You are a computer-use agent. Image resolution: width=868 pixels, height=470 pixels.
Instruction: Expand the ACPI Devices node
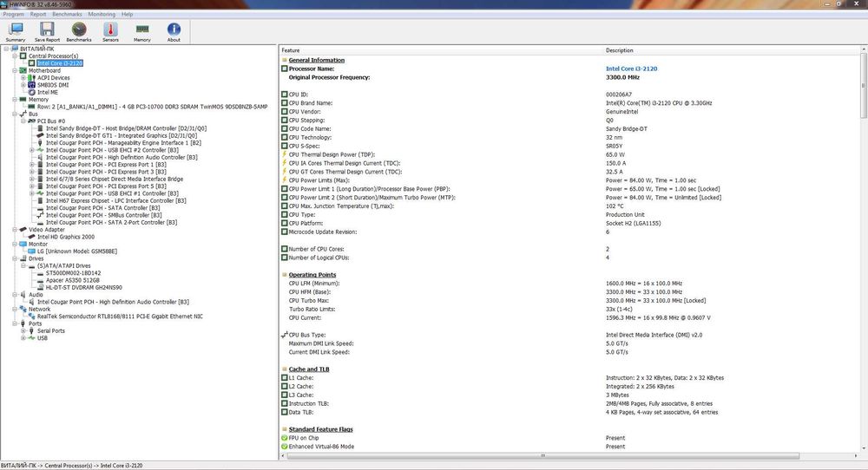[x=23, y=78]
